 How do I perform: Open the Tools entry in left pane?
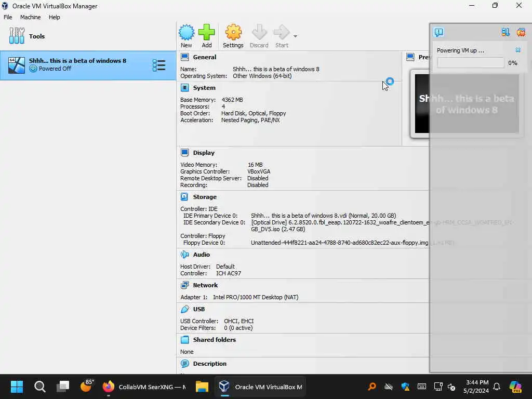point(88,36)
